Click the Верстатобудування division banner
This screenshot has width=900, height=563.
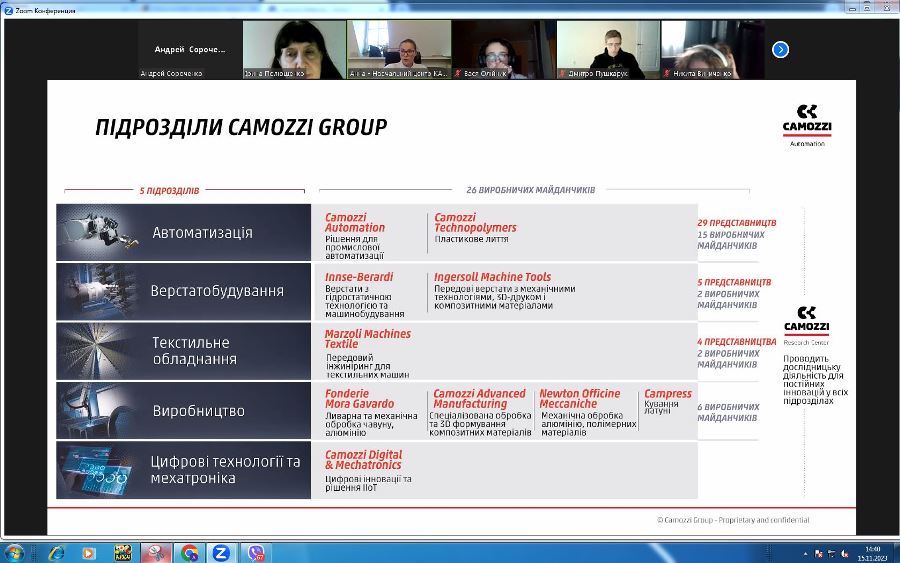coord(184,292)
